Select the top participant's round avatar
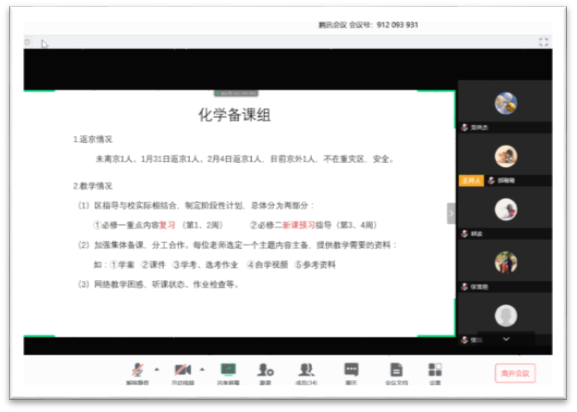577x412 pixels. pyautogui.click(x=506, y=103)
